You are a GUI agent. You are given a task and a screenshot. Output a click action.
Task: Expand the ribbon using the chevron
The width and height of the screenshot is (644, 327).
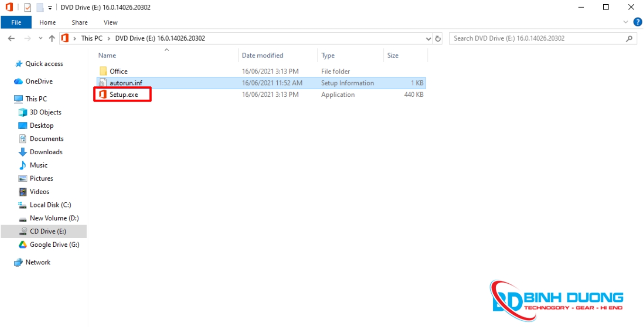pyautogui.click(x=626, y=22)
